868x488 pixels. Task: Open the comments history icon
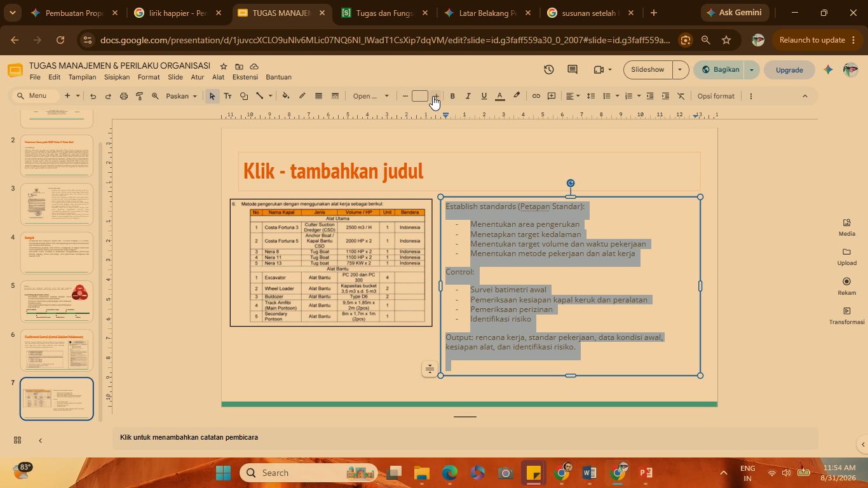[x=573, y=70]
